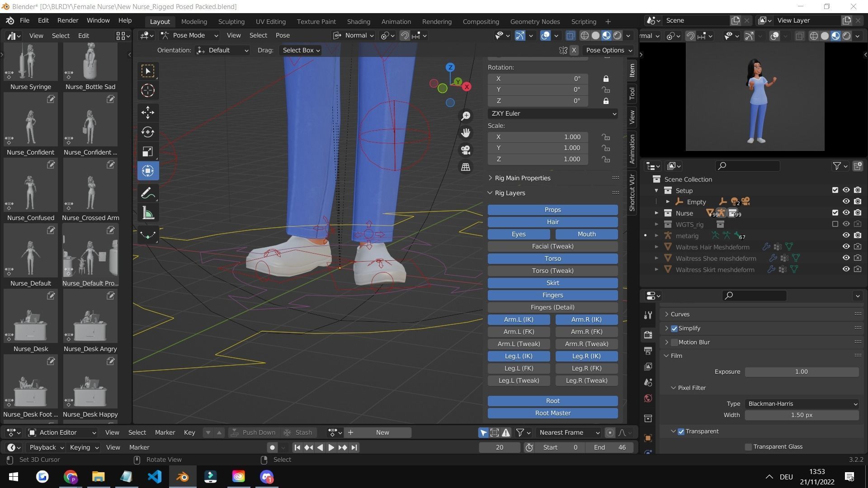Open Blackman-Harris filter type dropdown
Screen dimensions: 868x488
[x=802, y=404]
